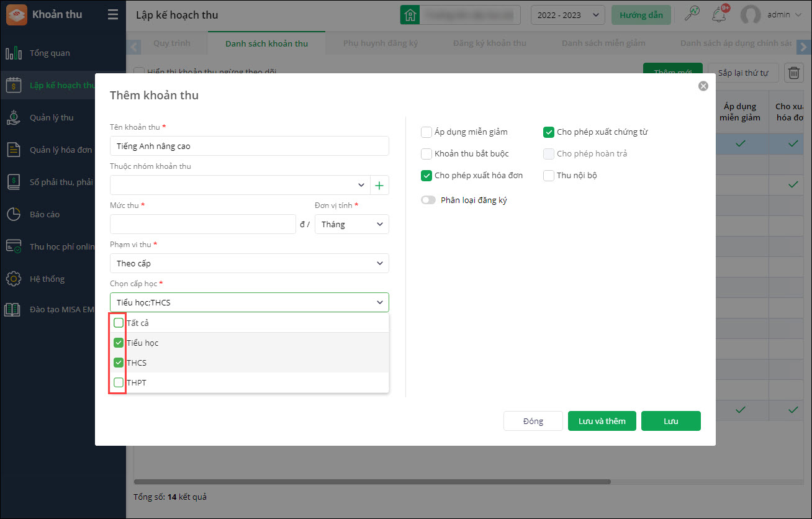The height and width of the screenshot is (519, 812).
Task: Open the Đơn vị tính dropdown
Action: coord(351,224)
